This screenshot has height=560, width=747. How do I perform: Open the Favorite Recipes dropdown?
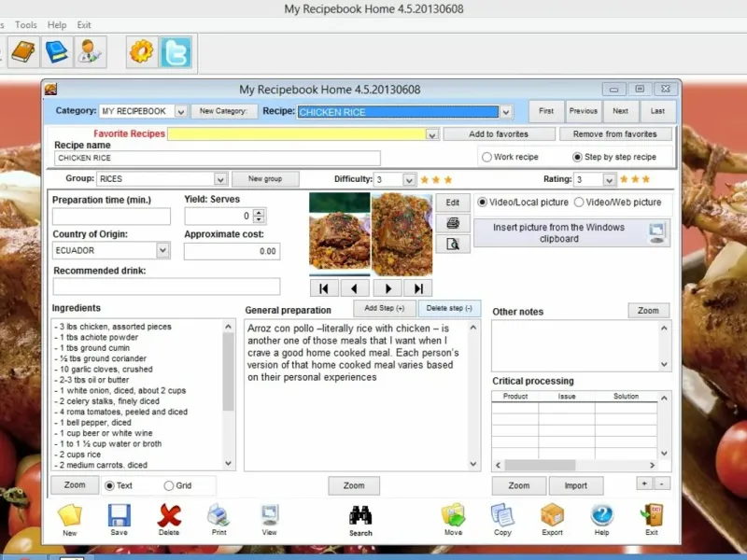click(x=431, y=134)
